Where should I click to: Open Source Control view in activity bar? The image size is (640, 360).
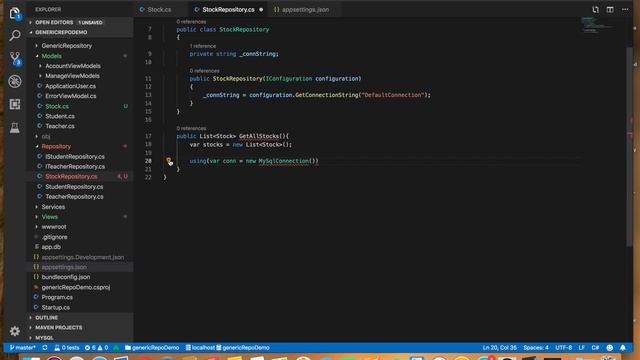point(15,58)
